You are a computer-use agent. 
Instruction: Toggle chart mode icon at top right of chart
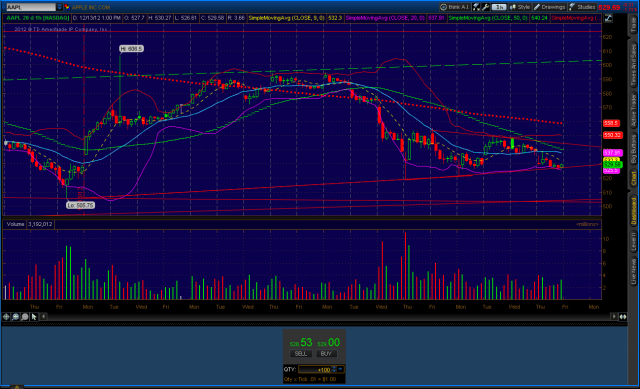click(608, 18)
